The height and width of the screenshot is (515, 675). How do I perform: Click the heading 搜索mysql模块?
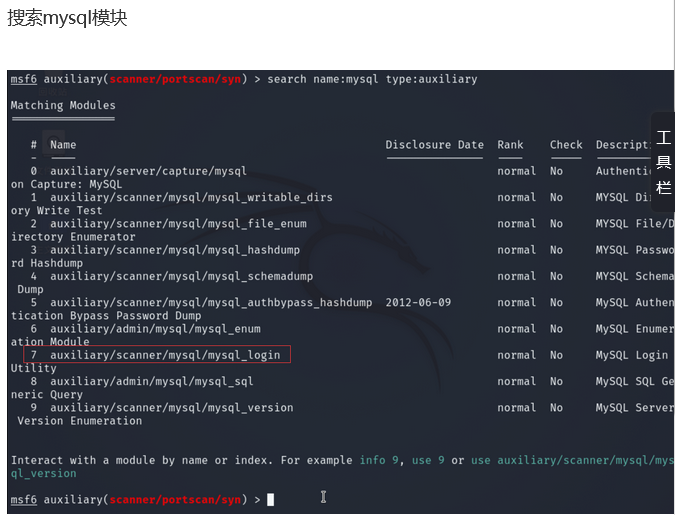point(67,18)
